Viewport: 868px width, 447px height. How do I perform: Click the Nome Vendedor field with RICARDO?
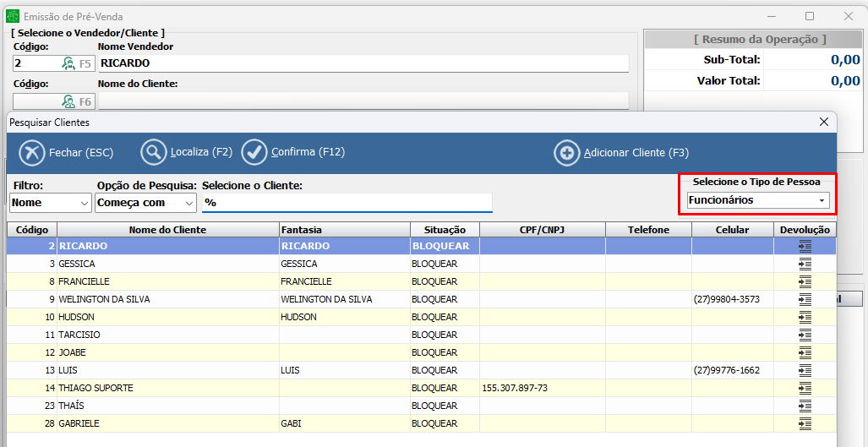tap(363, 63)
